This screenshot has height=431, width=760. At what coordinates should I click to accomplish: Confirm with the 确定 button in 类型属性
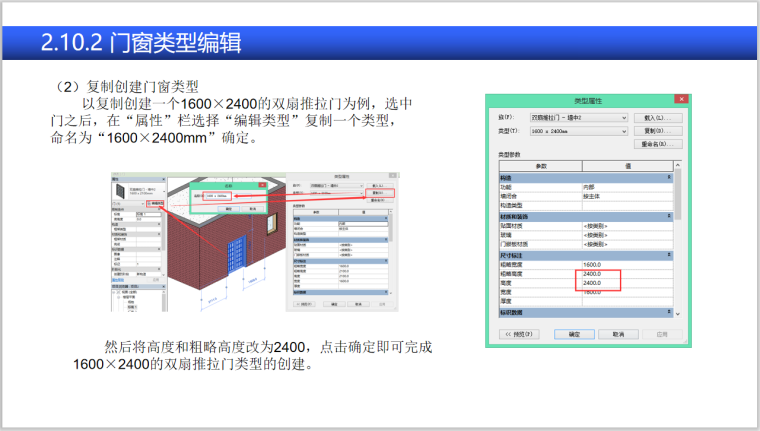pos(574,334)
